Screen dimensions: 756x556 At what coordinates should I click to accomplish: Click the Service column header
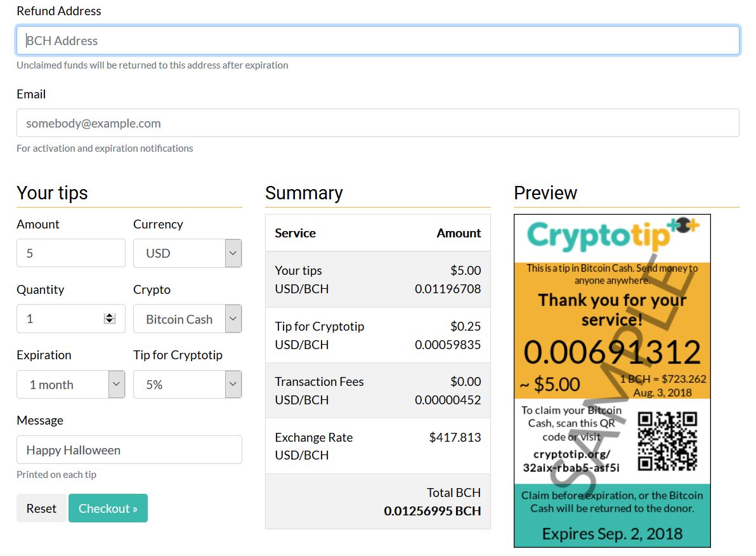pos(295,233)
